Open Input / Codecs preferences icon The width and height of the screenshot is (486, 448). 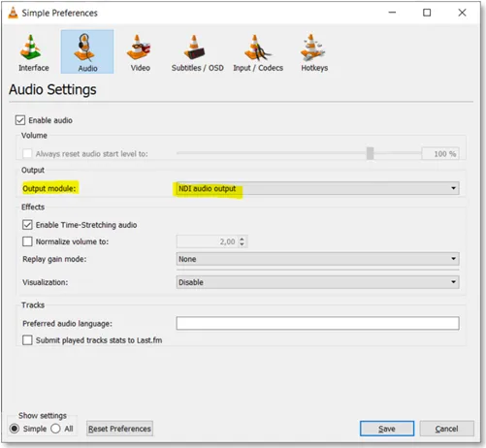pyautogui.click(x=257, y=48)
